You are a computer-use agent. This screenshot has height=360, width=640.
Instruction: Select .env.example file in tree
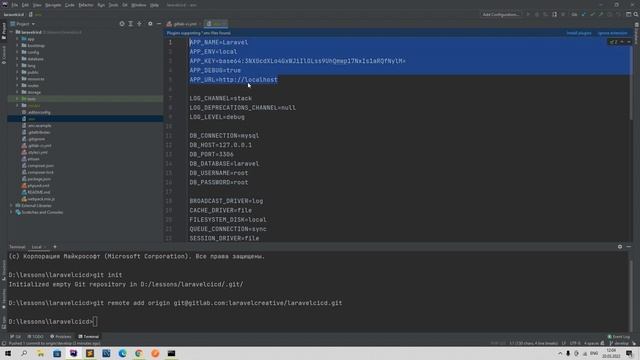tap(40, 126)
